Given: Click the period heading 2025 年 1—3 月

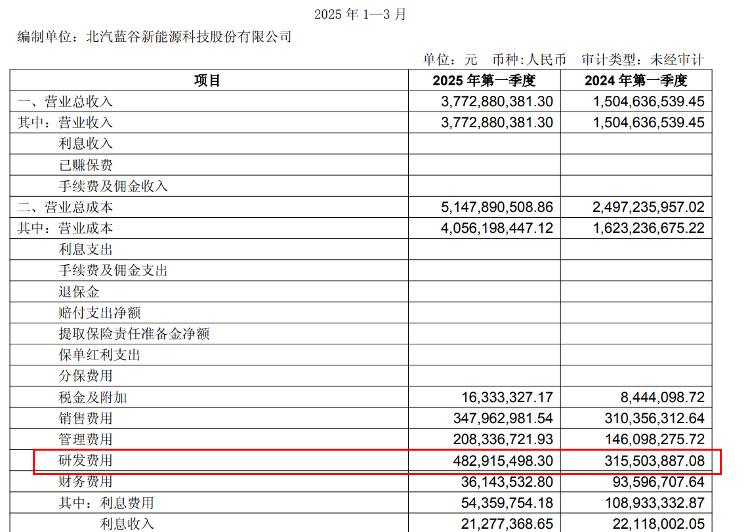Looking at the screenshot, I should tap(360, 14).
